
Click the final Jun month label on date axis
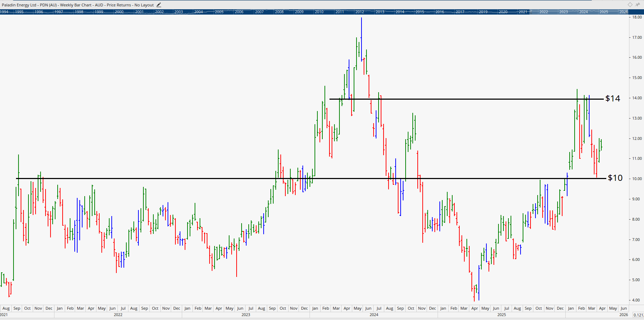coord(623,308)
